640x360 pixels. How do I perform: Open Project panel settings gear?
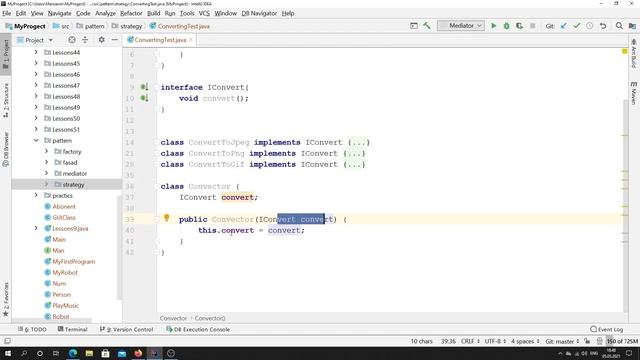coord(102,40)
